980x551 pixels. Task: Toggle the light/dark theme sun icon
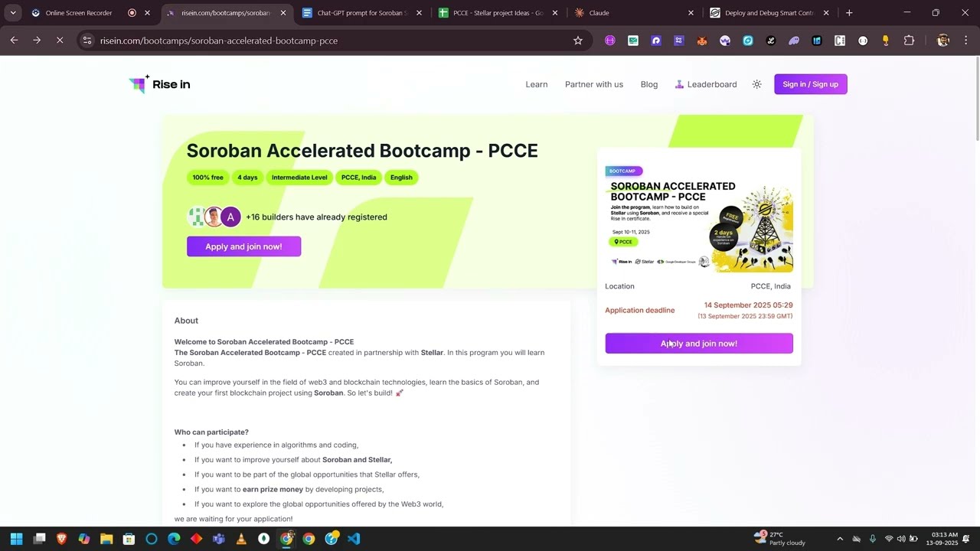pos(756,84)
